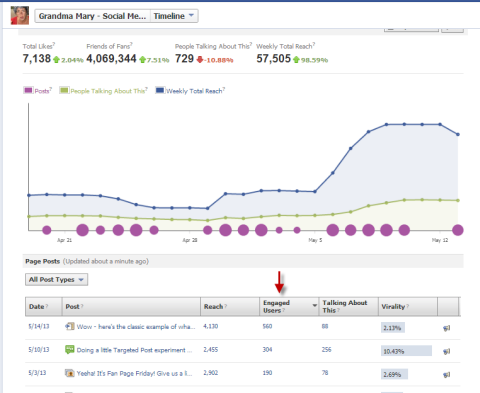Click the talking about this value 256
Viewport: 480px width, 393px height.
(326, 350)
